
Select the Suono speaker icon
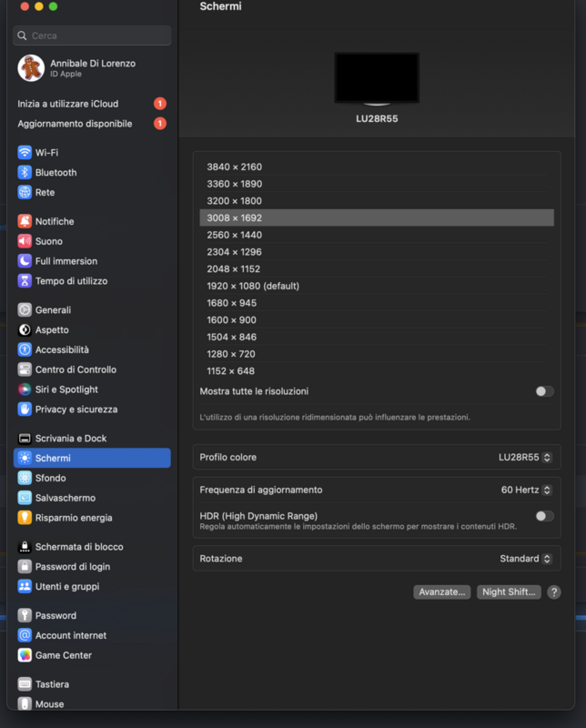[25, 241]
